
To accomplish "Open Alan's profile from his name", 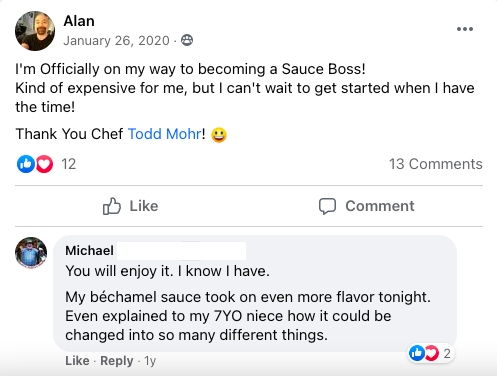I will coord(79,21).
